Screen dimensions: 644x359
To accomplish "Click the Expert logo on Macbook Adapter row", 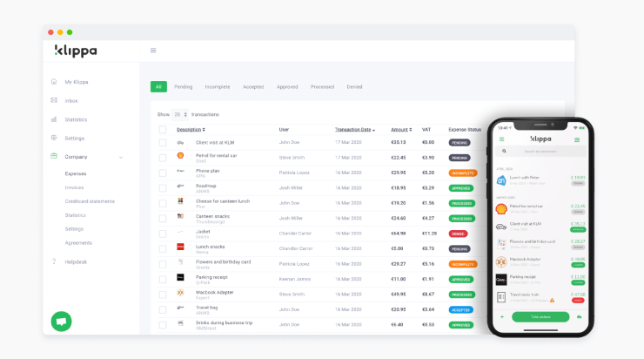I will click(180, 293).
